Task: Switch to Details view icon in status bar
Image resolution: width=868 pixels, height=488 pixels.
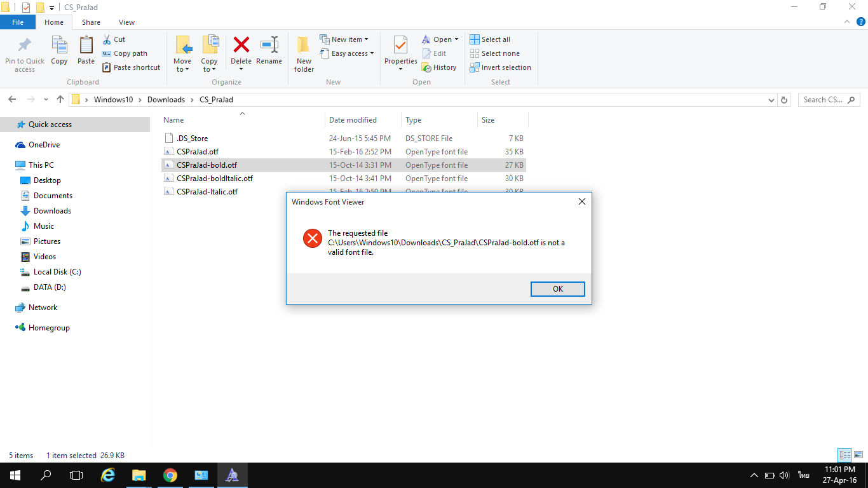Action: pyautogui.click(x=844, y=455)
